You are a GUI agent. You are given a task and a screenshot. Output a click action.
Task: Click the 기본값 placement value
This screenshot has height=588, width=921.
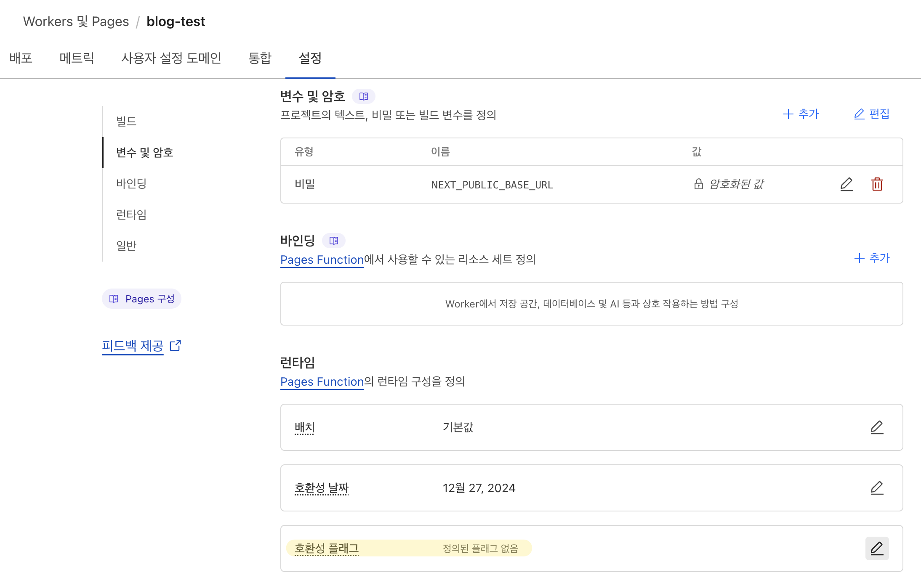click(x=458, y=427)
